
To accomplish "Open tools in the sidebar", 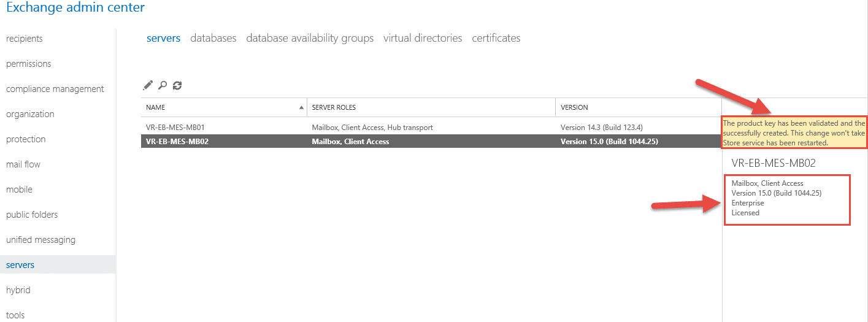I will pyautogui.click(x=15, y=315).
